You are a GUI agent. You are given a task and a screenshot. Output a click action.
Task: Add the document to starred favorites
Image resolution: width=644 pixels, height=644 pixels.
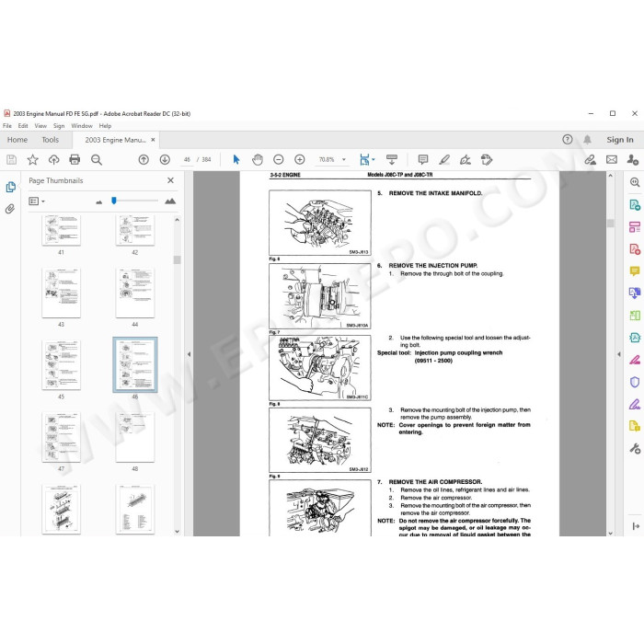tap(32, 159)
